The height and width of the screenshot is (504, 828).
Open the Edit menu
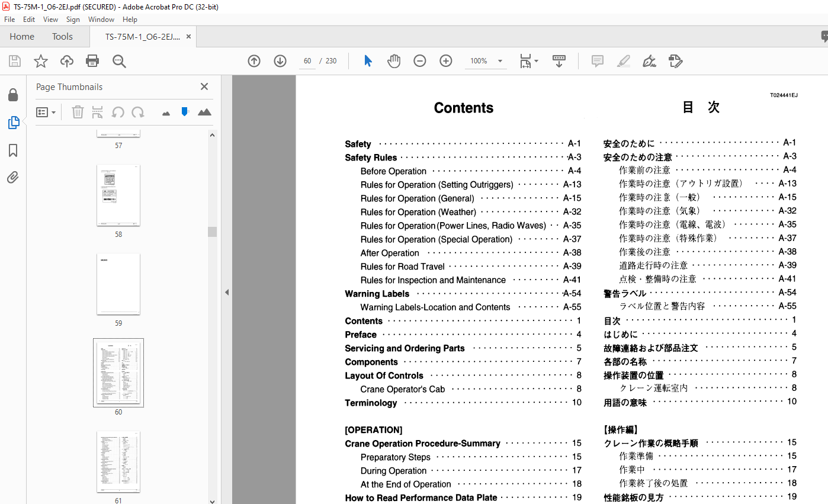tap(29, 20)
